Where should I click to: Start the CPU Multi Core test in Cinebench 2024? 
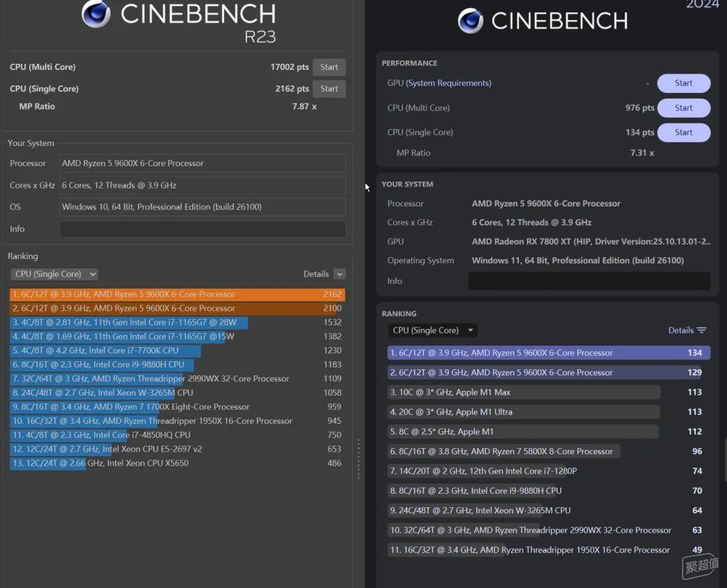tap(683, 108)
